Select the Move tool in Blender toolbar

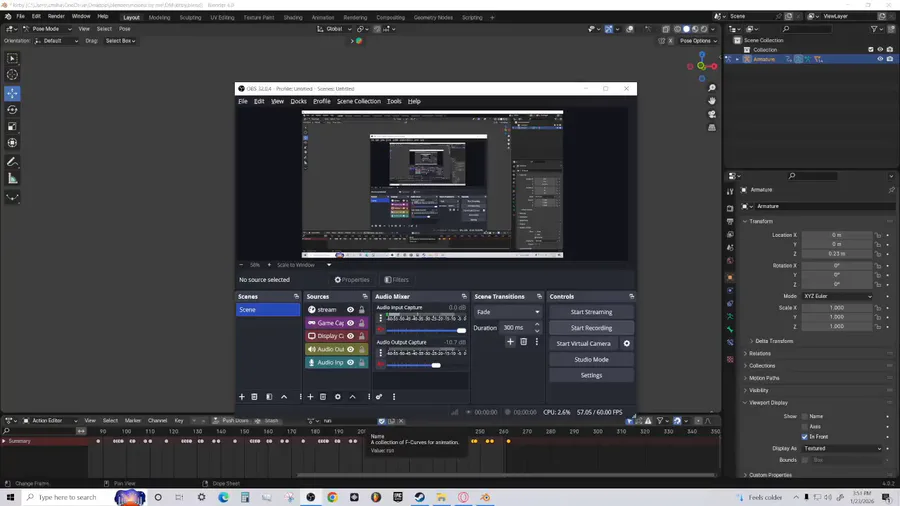12,93
